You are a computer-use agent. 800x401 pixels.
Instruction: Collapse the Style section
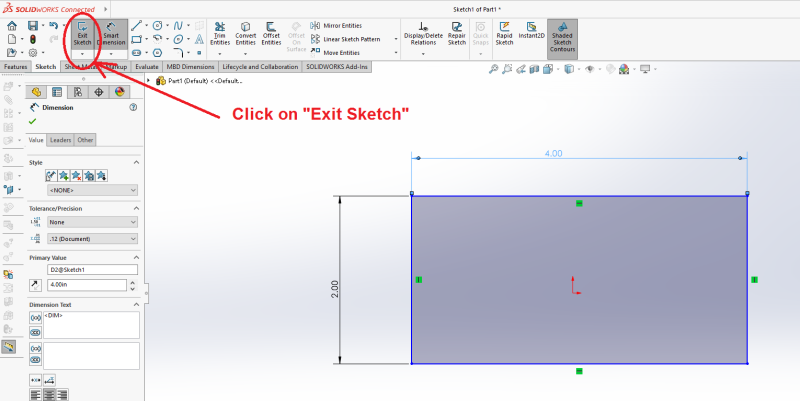click(x=136, y=162)
